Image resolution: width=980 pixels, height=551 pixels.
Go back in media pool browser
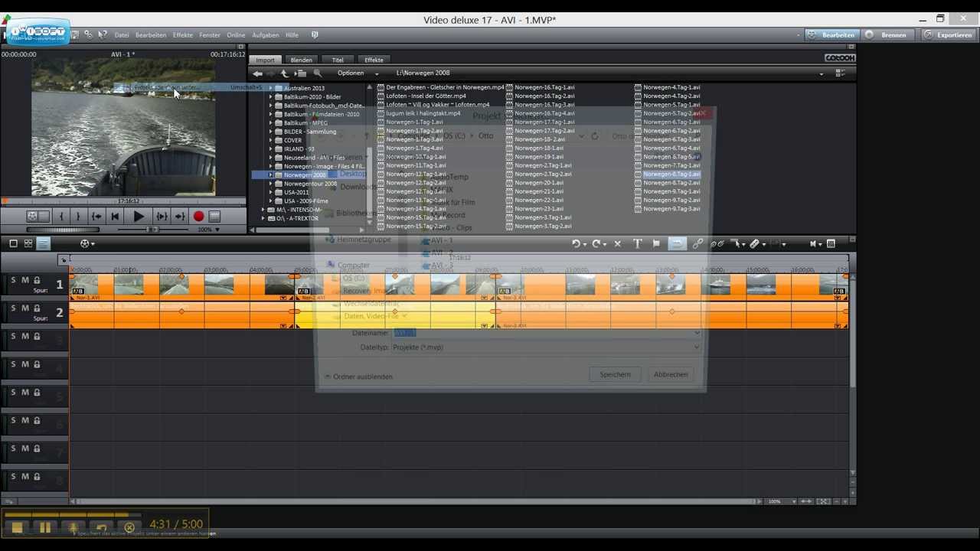click(257, 73)
